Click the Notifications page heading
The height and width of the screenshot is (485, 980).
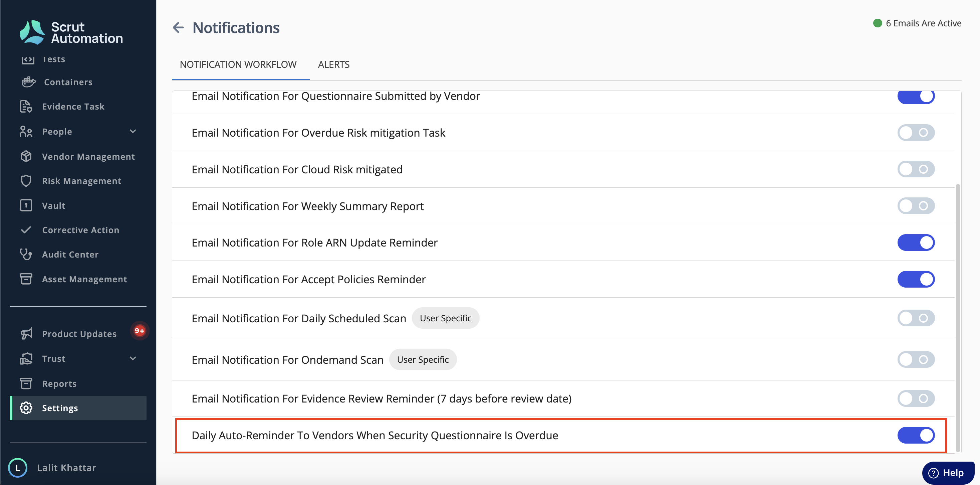pyautogui.click(x=236, y=27)
